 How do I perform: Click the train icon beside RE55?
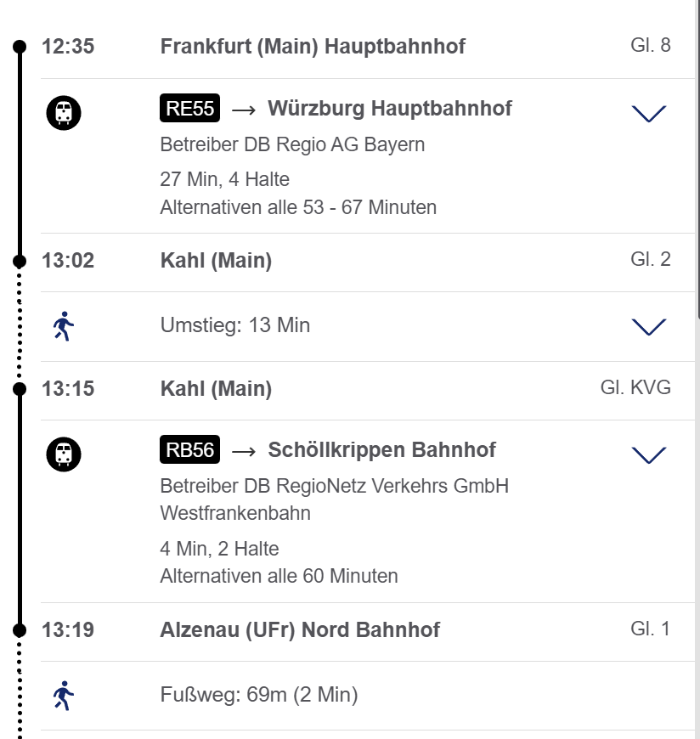[x=64, y=112]
